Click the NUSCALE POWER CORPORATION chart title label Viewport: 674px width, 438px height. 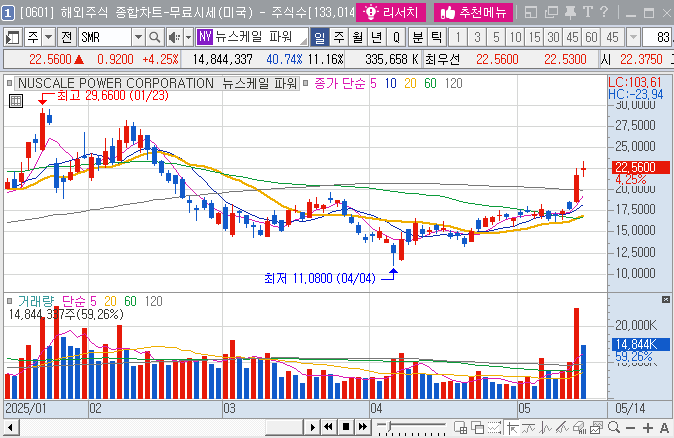click(x=157, y=83)
